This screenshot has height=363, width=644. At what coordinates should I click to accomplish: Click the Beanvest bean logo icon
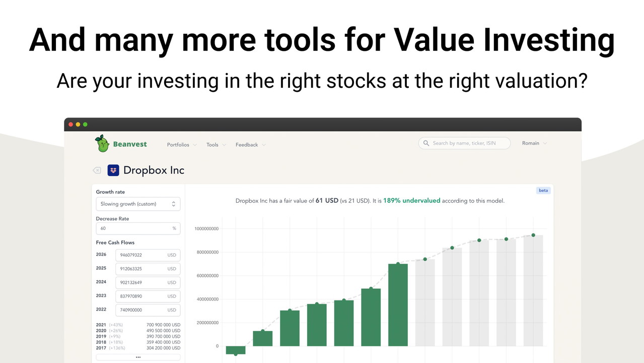pos(102,144)
